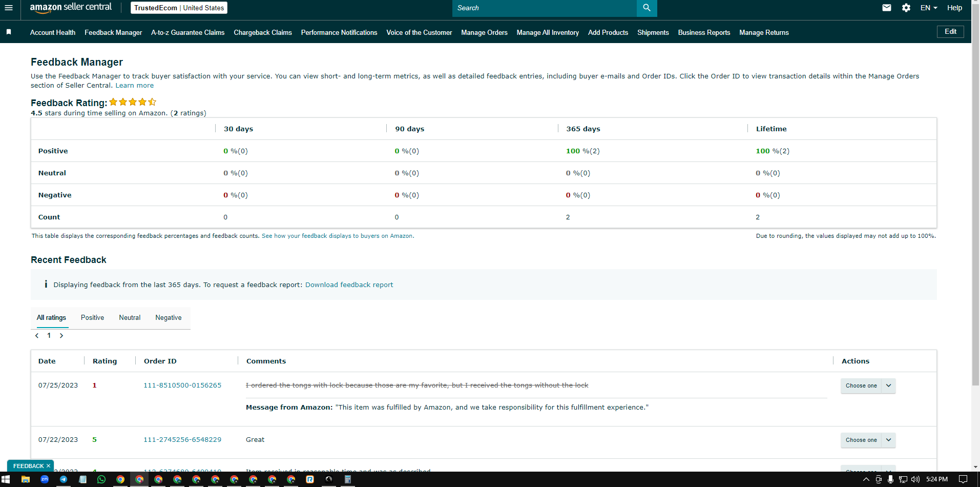The width and height of the screenshot is (980, 487).
Task: Open Performance Notifications menu item
Action: click(339, 32)
